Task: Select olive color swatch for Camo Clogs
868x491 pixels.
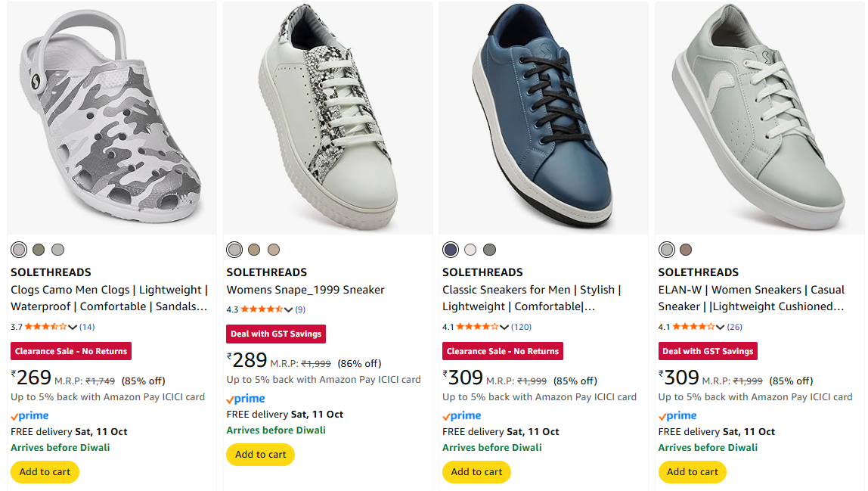Action: (39, 250)
